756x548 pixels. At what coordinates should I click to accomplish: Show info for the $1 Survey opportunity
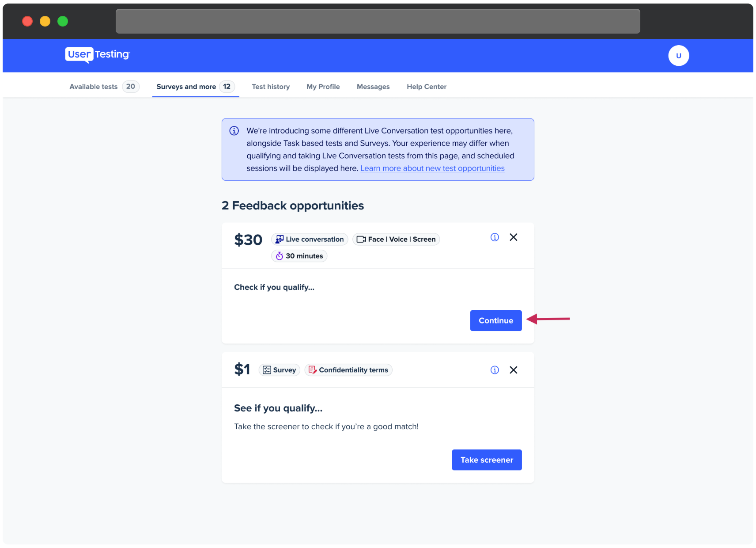click(x=495, y=370)
